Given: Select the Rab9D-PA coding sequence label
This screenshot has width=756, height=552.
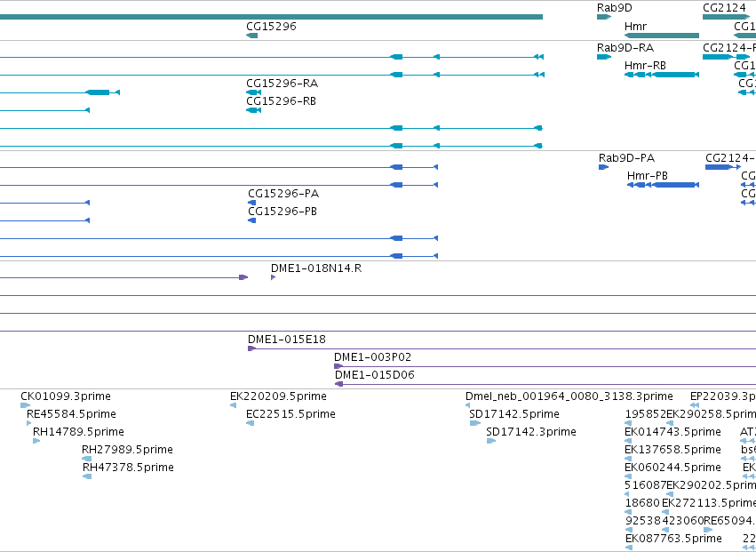Looking at the screenshot, I should (627, 158).
